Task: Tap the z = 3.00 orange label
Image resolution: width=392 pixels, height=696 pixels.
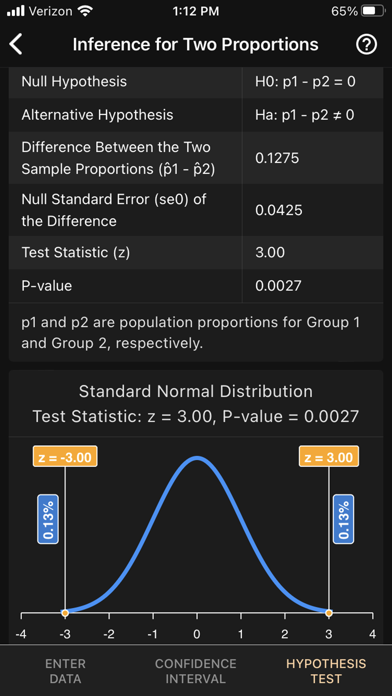Action: coord(329,457)
